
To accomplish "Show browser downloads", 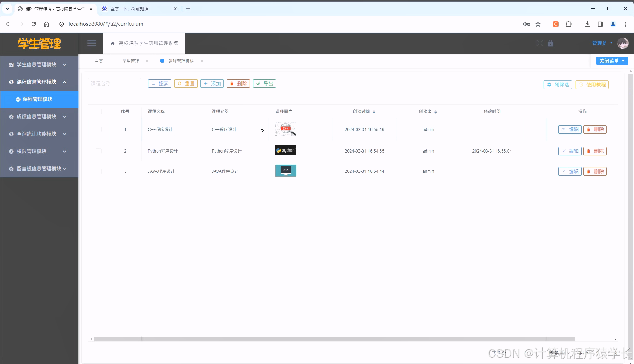I will pos(588,24).
